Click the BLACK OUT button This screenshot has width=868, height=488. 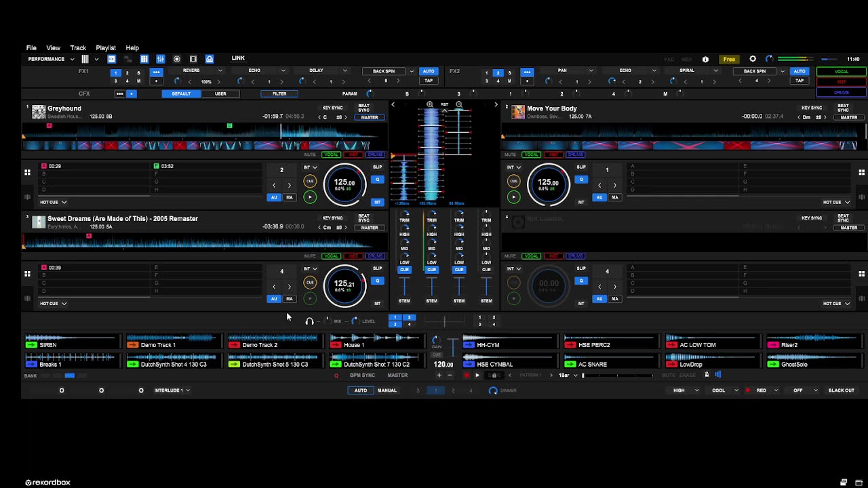pos(842,390)
